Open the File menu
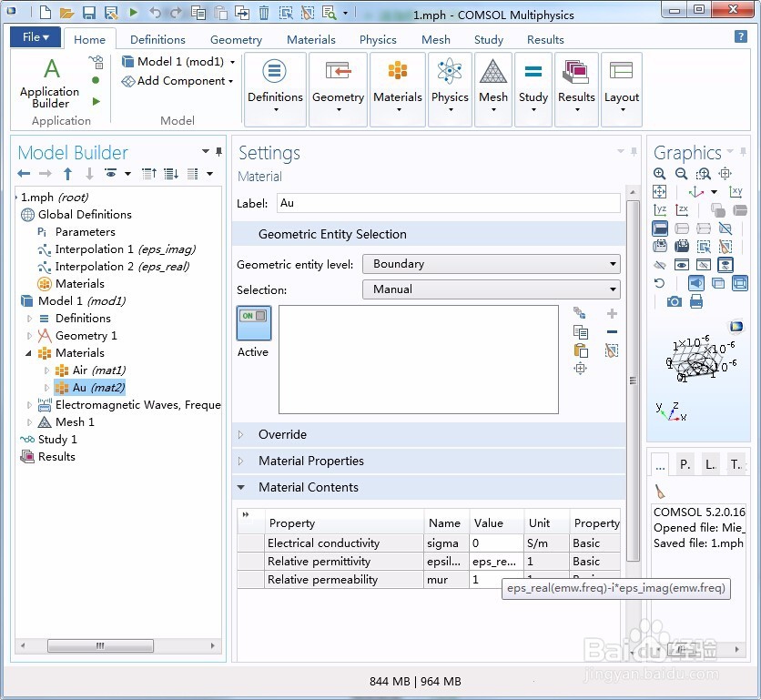Screen dimensions: 761x700 pos(36,37)
